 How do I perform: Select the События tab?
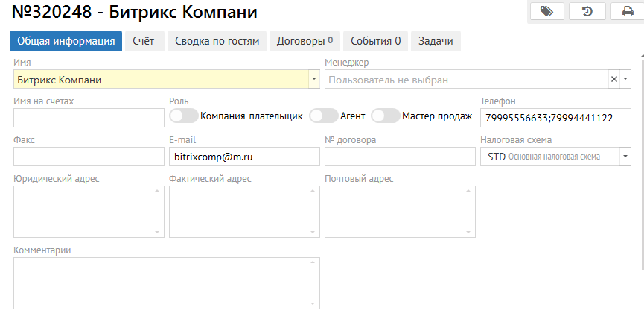click(x=375, y=41)
